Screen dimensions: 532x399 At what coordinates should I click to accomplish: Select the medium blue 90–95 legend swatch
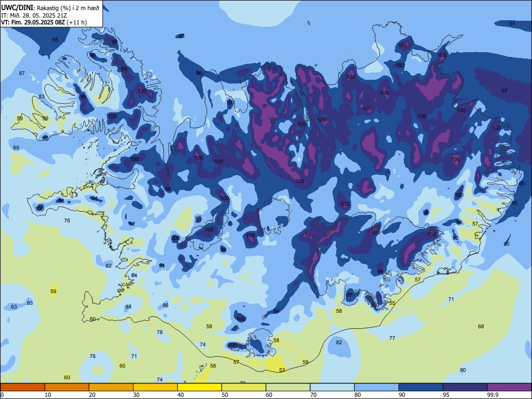click(421, 387)
